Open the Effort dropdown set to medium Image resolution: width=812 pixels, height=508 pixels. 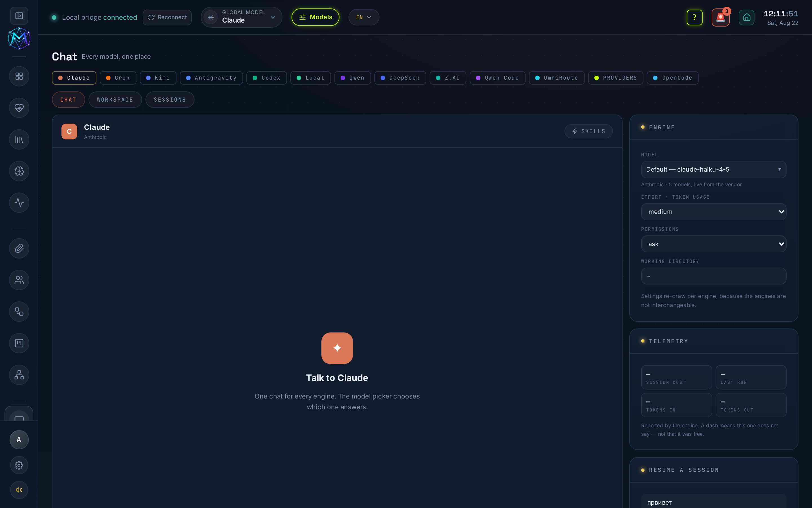(714, 212)
